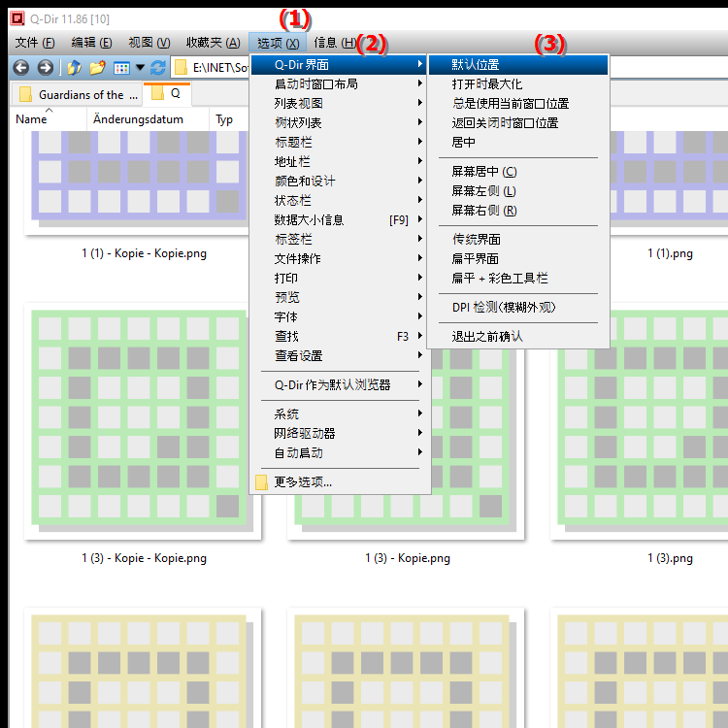728x728 pixels.
Task: Open the 标签栏 submenu
Action: (340, 239)
